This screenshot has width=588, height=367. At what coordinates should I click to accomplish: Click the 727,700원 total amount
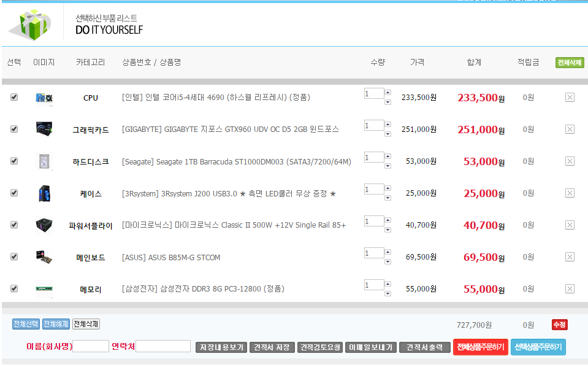point(474,325)
